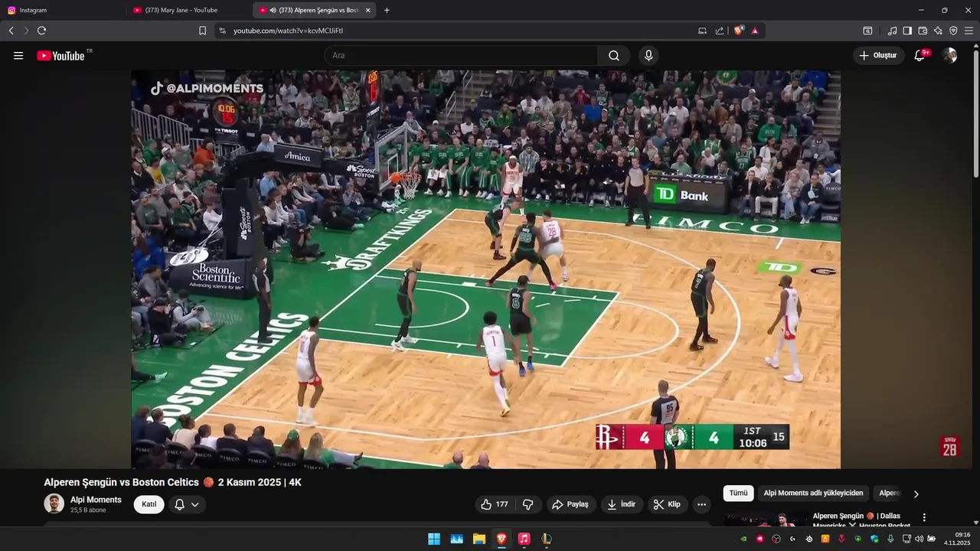The width and height of the screenshot is (980, 551).
Task: Open Apple Music from taskbar
Action: [x=524, y=539]
